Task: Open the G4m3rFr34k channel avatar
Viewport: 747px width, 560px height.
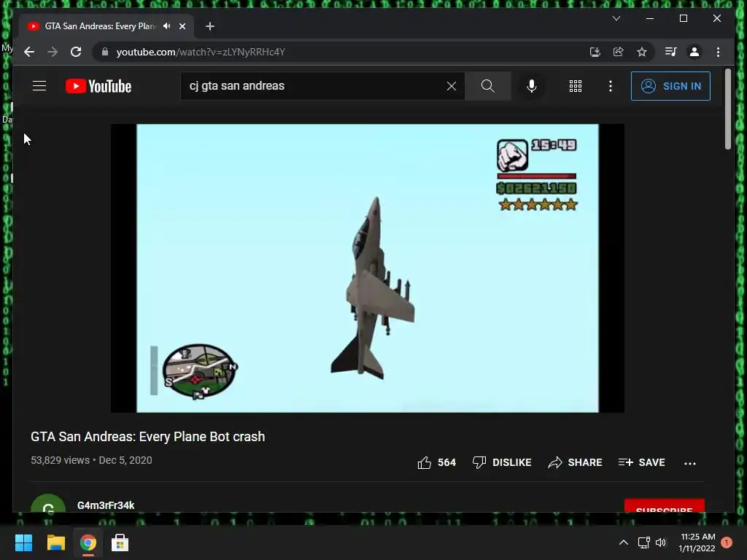Action: (x=48, y=504)
